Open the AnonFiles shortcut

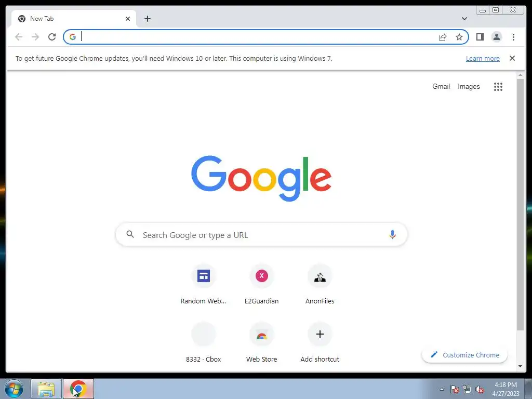[320, 284]
